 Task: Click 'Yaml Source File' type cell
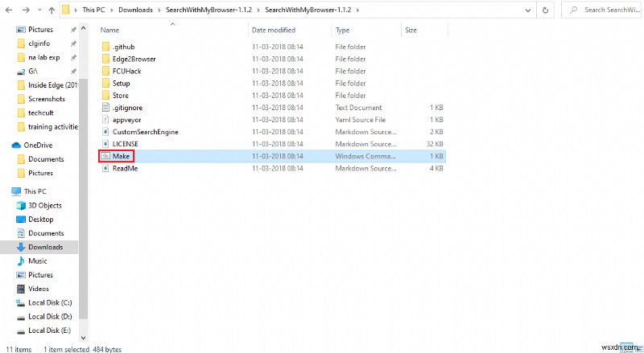click(x=360, y=120)
